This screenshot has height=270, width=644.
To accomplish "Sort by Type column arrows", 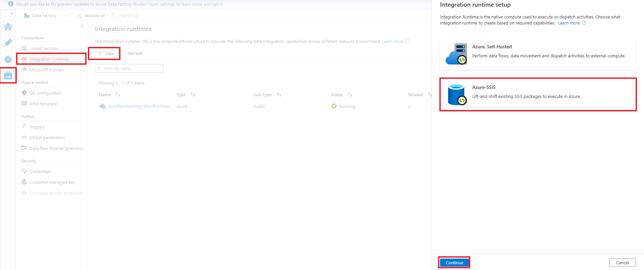I will pyautogui.click(x=193, y=95).
